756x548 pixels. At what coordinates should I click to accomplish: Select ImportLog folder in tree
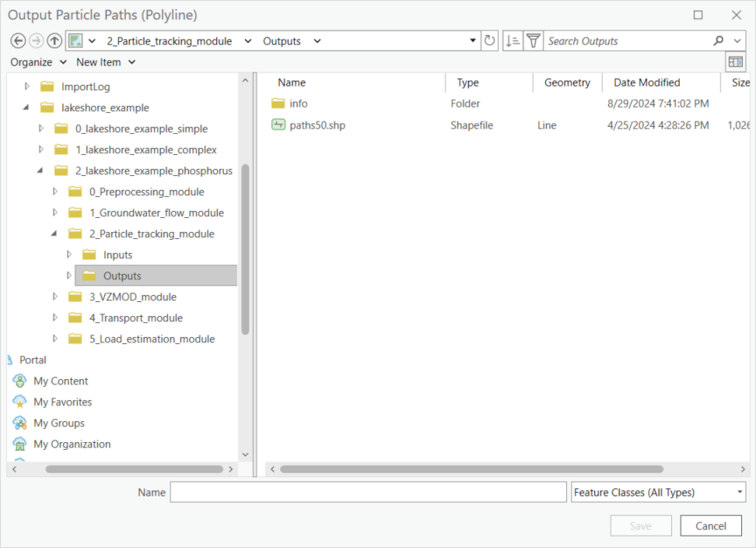point(86,87)
